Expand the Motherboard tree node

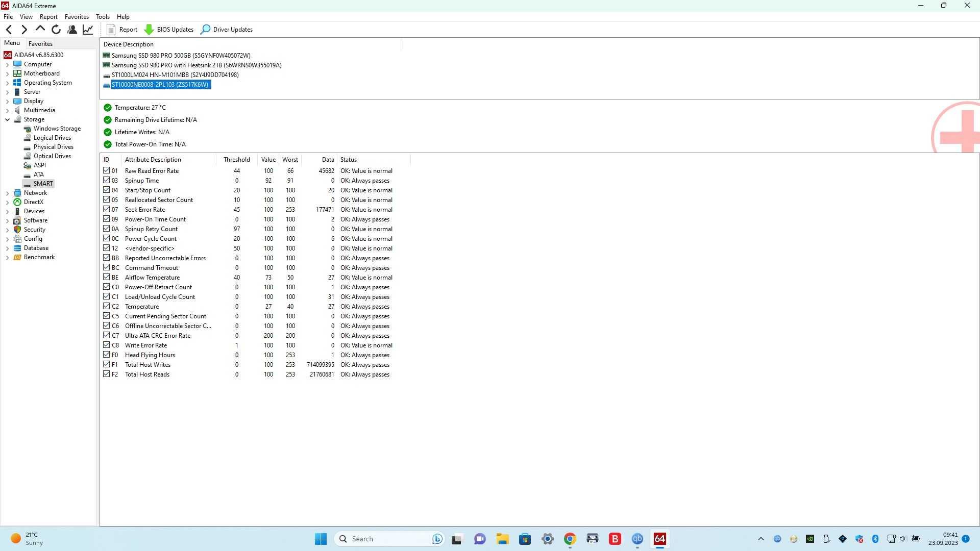(x=7, y=73)
